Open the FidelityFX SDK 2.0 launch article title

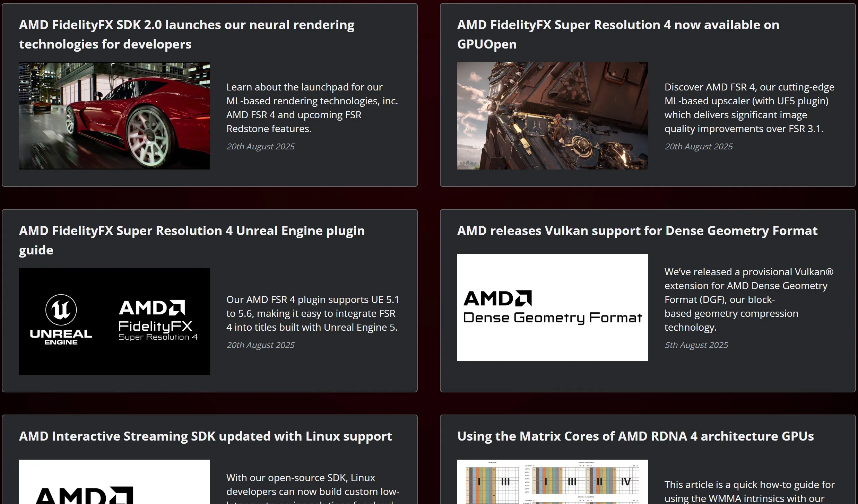187,34
